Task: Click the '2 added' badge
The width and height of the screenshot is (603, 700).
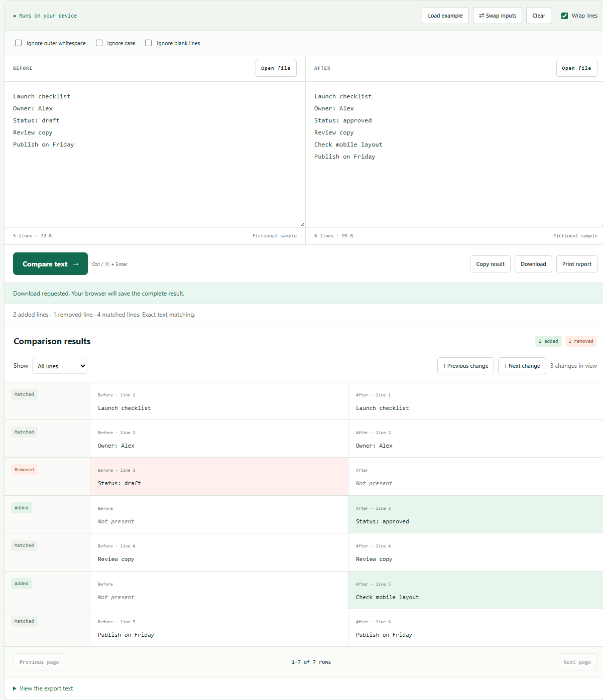Action: 548,341
